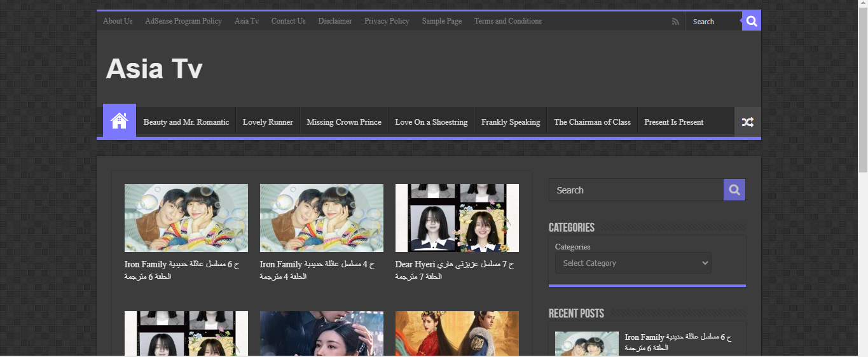The image size is (868, 357).
Task: Click the top bar search magnifier button
Action: pos(752,21)
